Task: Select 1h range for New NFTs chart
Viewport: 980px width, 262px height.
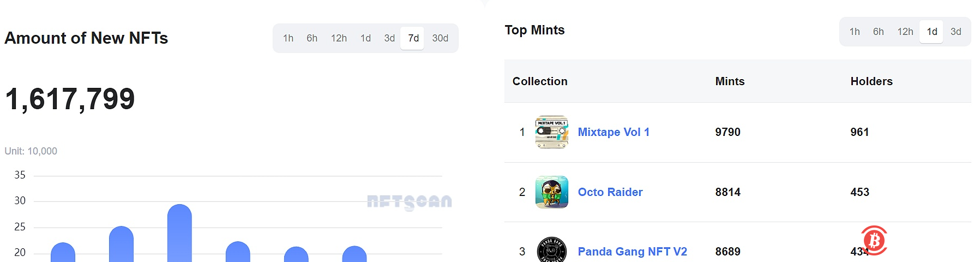Action: click(288, 38)
